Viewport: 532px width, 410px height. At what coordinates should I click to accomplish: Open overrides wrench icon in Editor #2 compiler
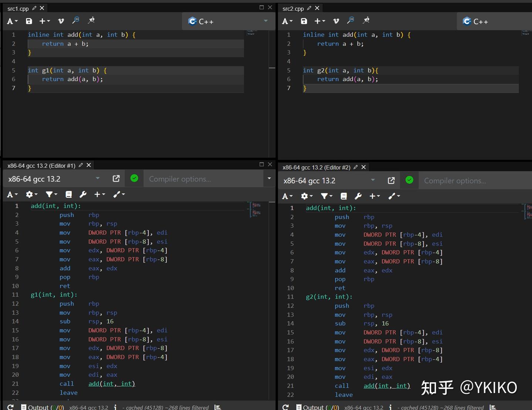(358, 196)
